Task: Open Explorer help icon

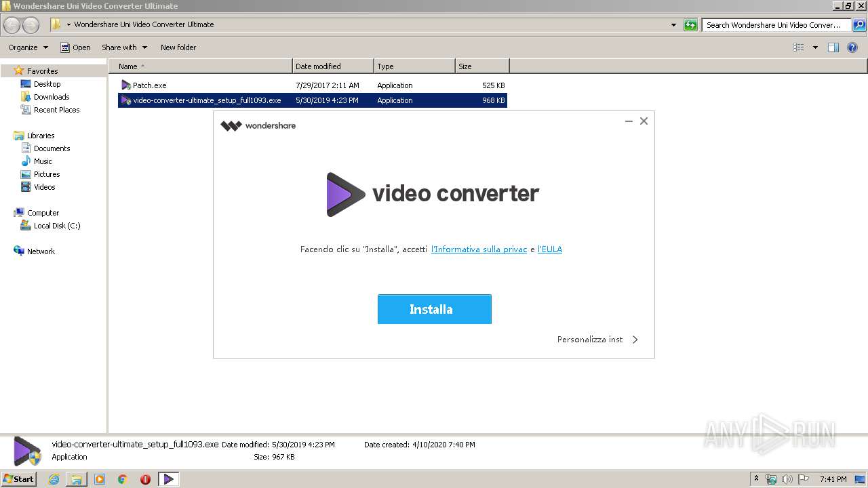Action: click(853, 47)
